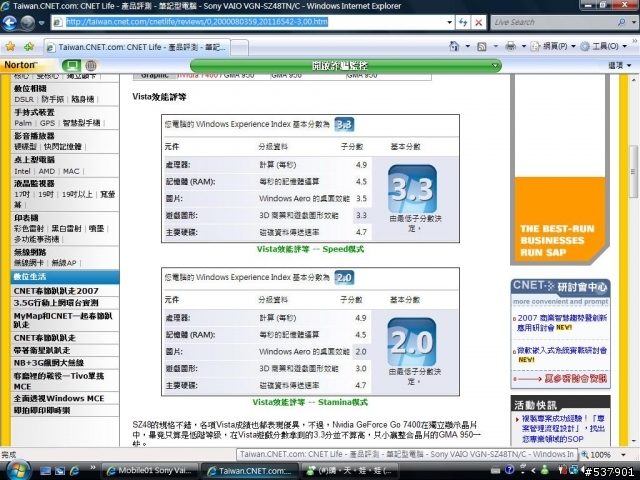Image resolution: width=640 pixels, height=480 pixels.
Task: Open the 工具(O) Tools menu
Action: pos(603,46)
